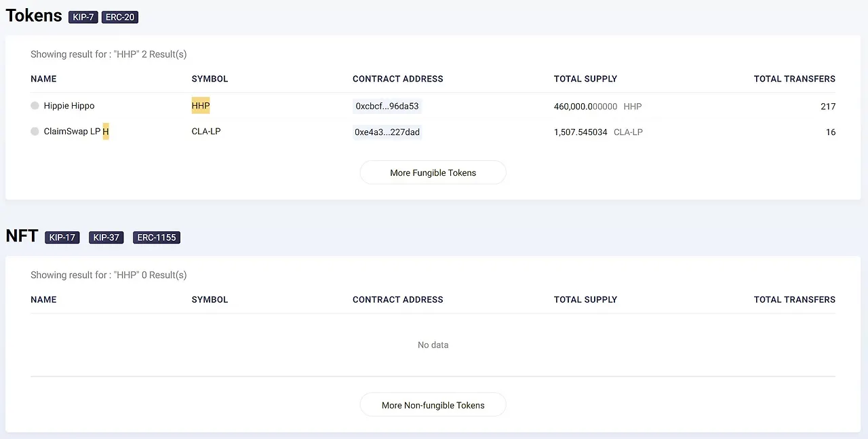Click the NFT table Name header
The width and height of the screenshot is (868, 439).
click(43, 299)
